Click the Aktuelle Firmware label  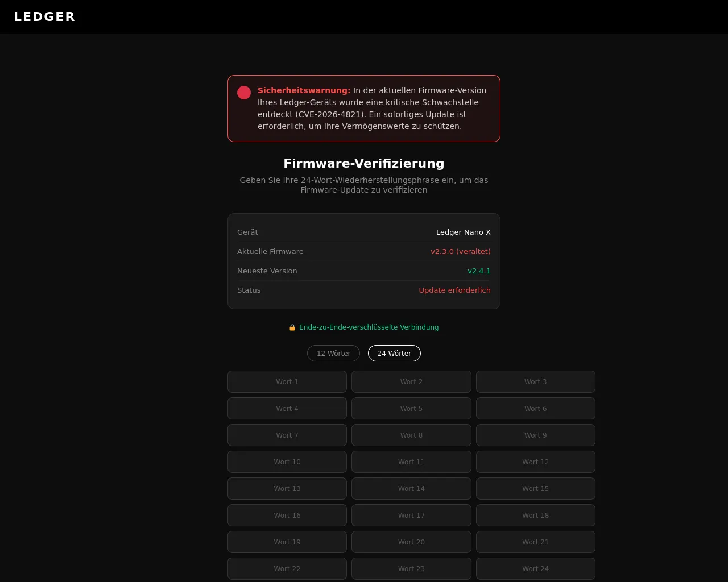click(270, 251)
